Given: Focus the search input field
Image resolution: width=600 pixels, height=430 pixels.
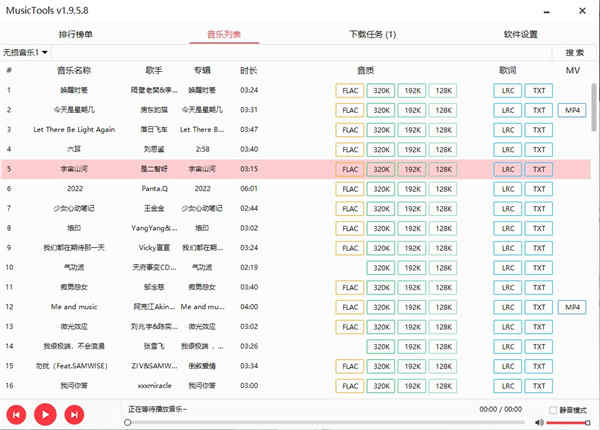Looking at the screenshot, I should coord(302,52).
